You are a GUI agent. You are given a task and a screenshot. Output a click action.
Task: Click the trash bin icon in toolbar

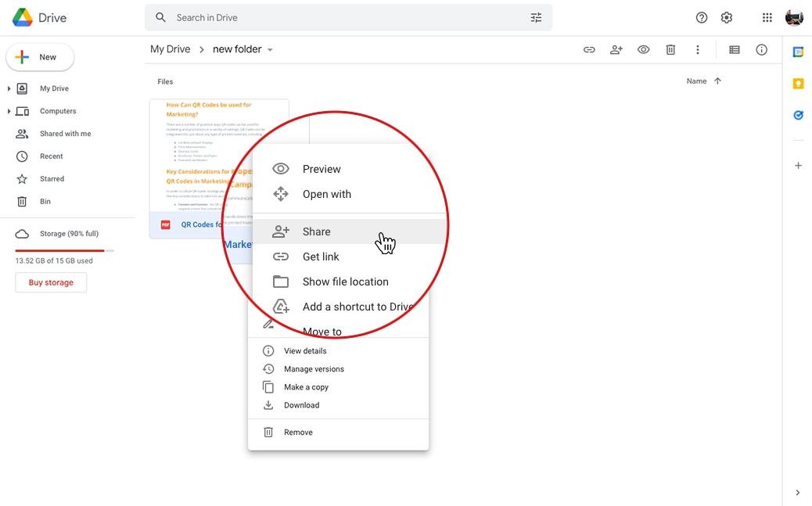point(670,50)
